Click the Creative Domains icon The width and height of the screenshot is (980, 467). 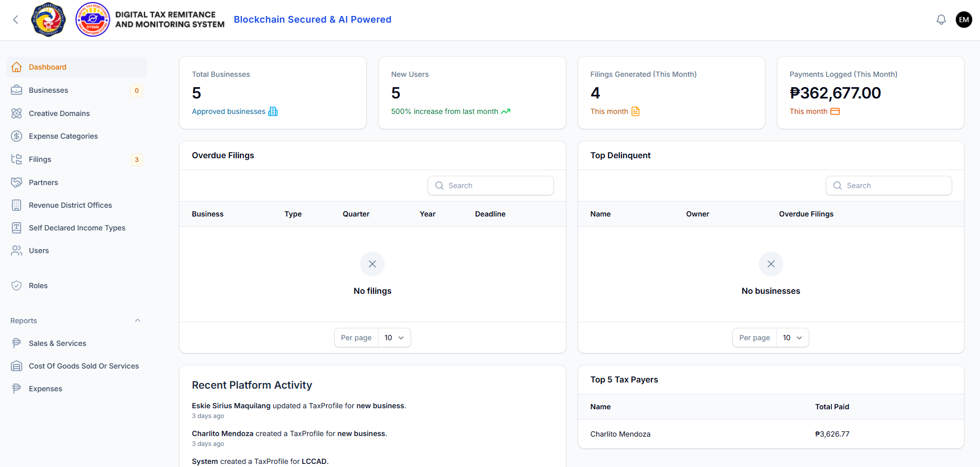[x=17, y=113]
